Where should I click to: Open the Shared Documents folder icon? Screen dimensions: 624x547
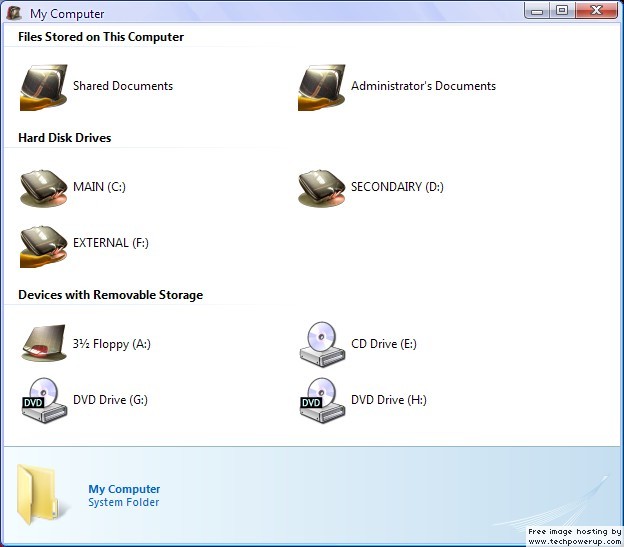(x=43, y=87)
